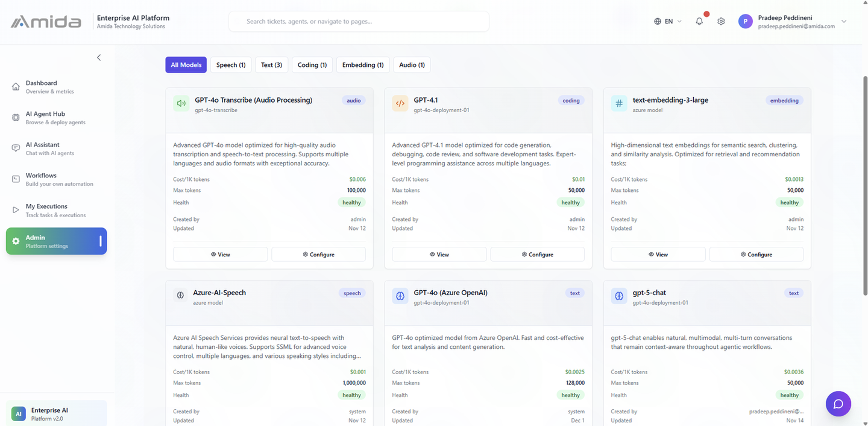Open the EN language dropdown

click(x=668, y=21)
